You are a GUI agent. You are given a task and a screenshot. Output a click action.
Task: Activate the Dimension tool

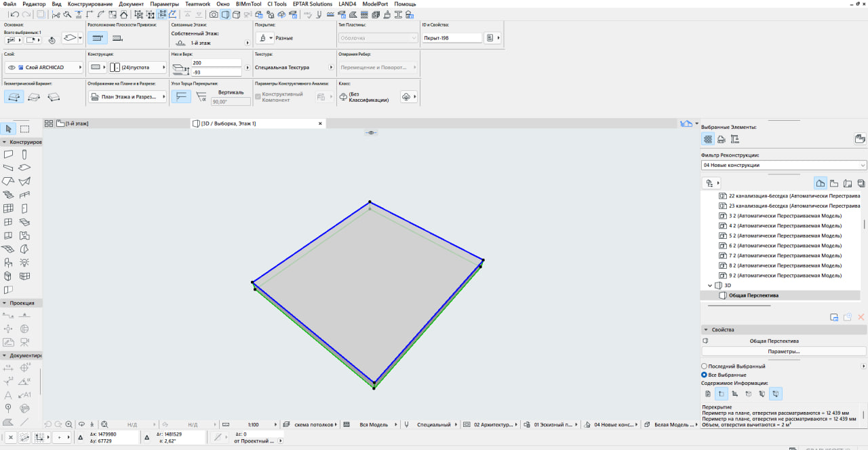click(x=9, y=367)
